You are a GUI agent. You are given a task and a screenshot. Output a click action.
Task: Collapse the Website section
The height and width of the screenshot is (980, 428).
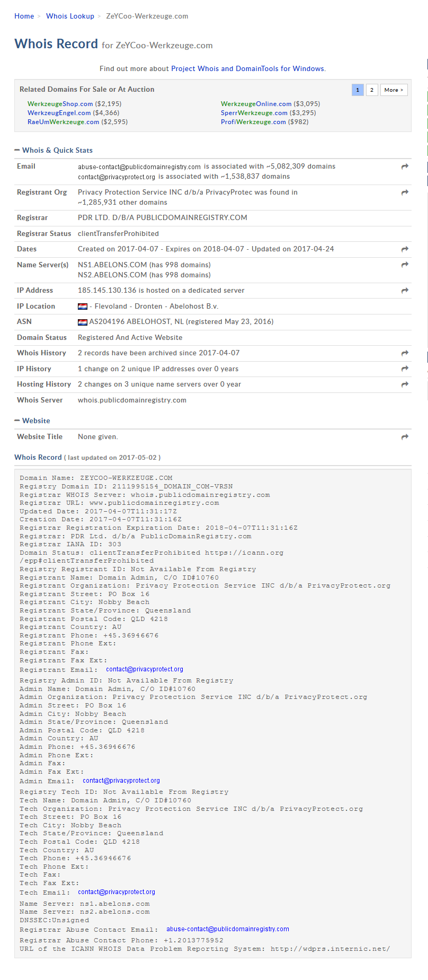(17, 421)
